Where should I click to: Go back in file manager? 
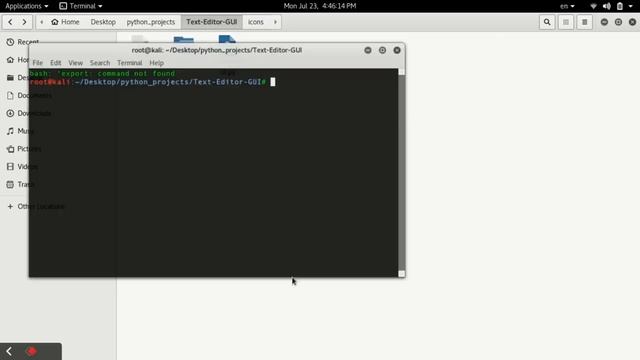pos(10,22)
